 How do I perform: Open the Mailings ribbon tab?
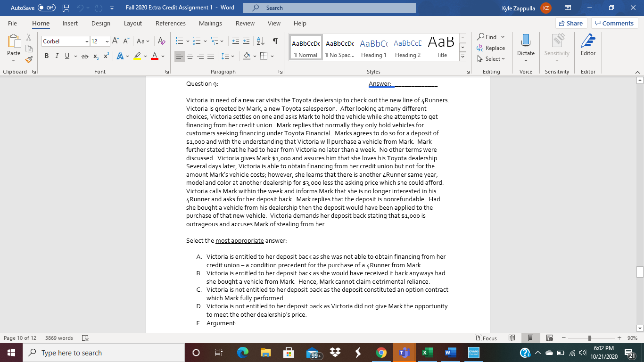click(210, 23)
